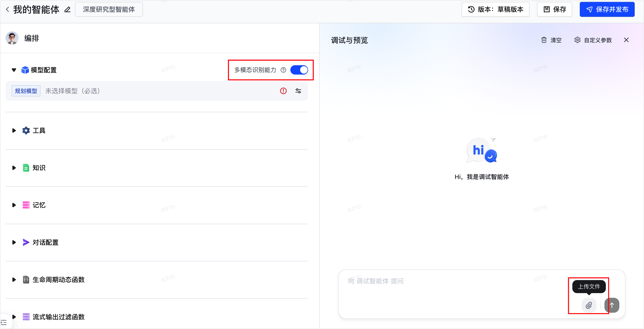Open model parameter sliders settings icon
644x329 pixels.
pos(298,91)
